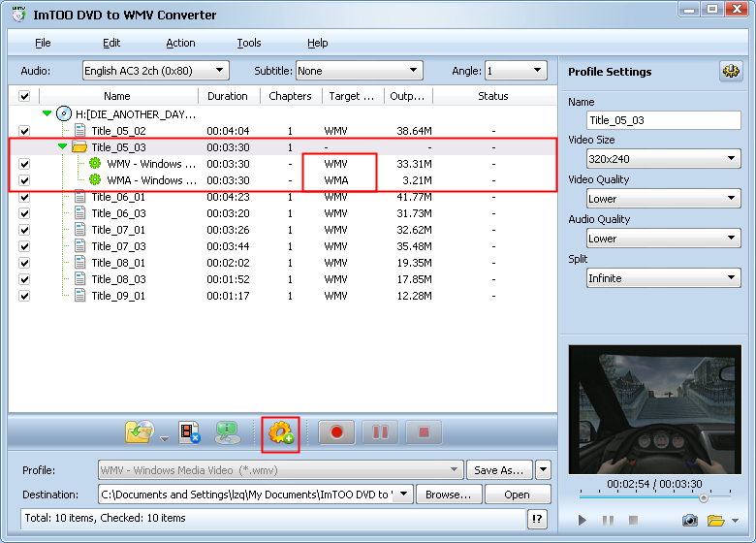Uncheck the Title_05_02 checkbox
The width and height of the screenshot is (756, 543).
24,131
